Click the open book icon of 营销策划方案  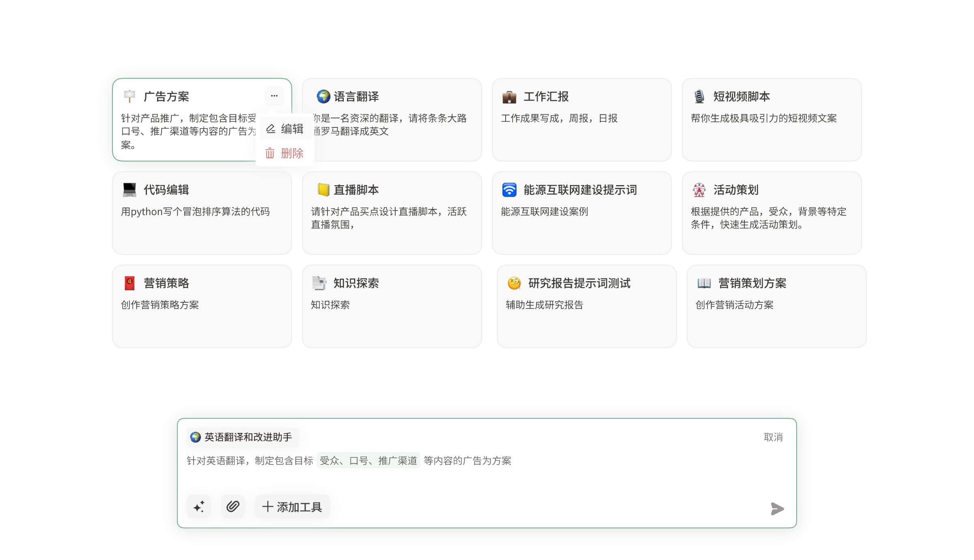[704, 283]
